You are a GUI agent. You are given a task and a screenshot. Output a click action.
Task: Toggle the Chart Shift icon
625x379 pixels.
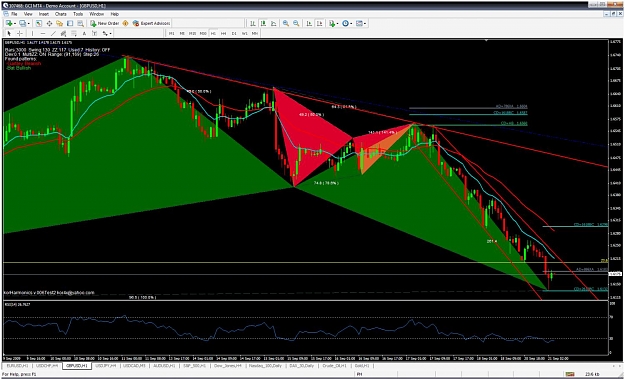[319, 24]
